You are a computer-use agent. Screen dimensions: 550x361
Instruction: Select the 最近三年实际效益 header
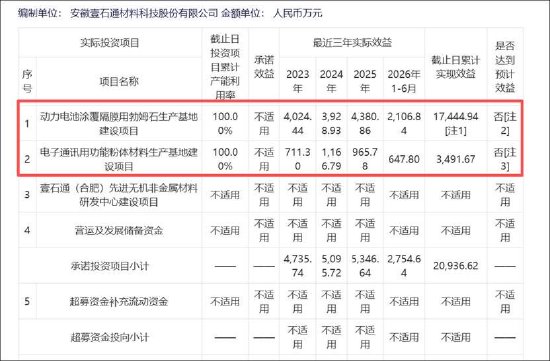coord(352,43)
